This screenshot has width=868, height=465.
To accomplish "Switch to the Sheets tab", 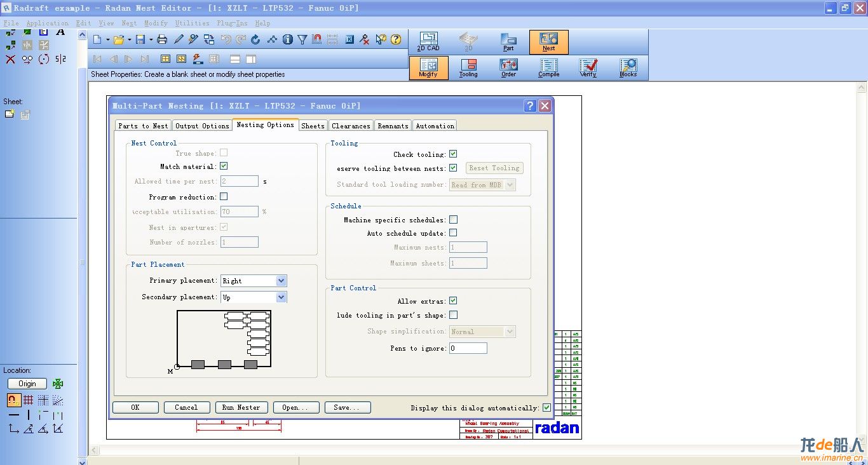I will (x=313, y=126).
